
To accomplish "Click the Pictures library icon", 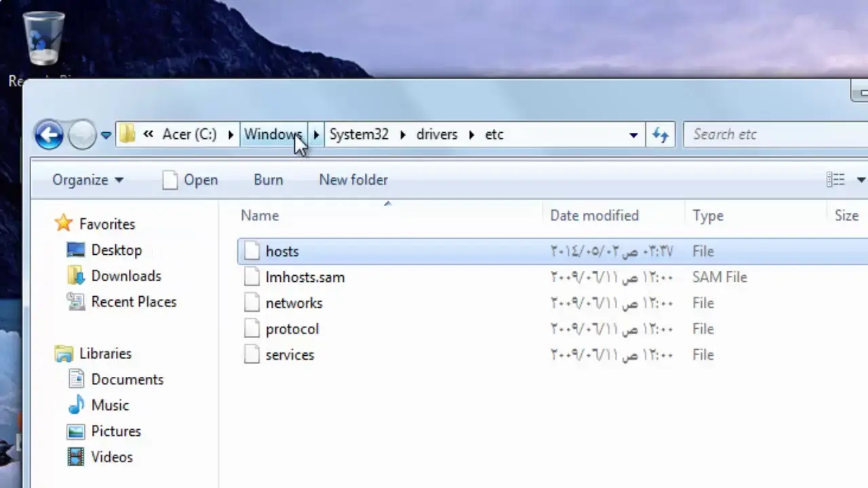I will click(x=76, y=431).
